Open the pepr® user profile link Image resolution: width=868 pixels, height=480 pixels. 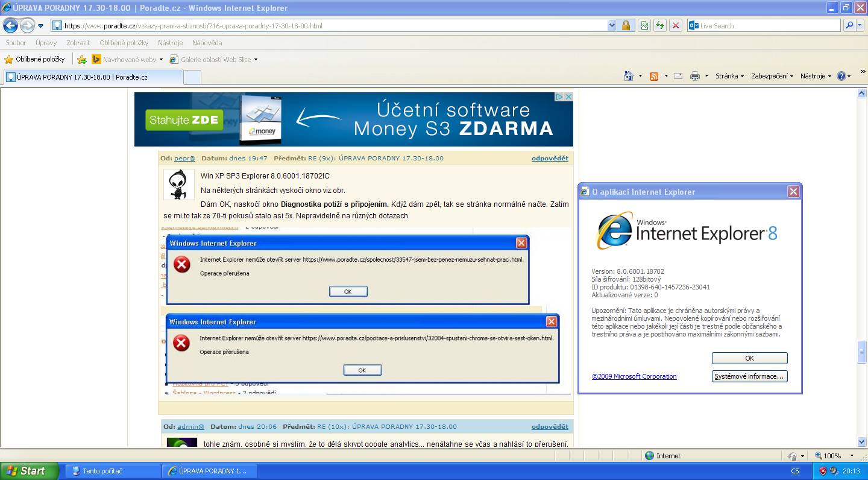point(184,158)
